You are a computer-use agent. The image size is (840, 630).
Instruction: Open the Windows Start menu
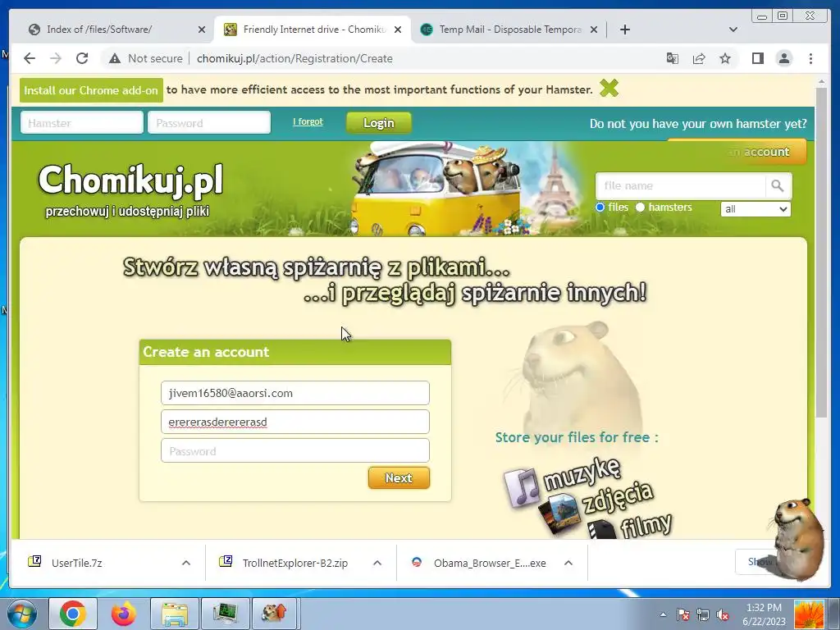[x=21, y=614]
